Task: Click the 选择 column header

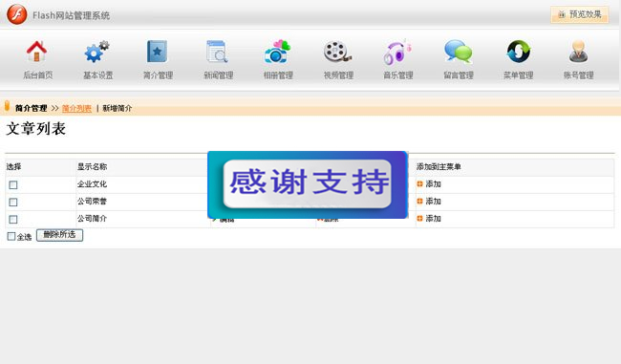Action: (x=14, y=167)
